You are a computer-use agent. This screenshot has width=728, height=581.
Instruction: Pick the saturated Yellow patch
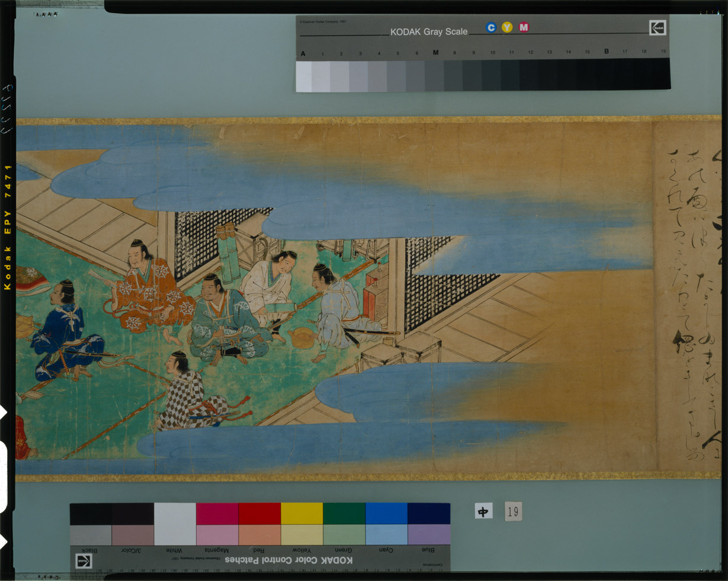(302, 514)
